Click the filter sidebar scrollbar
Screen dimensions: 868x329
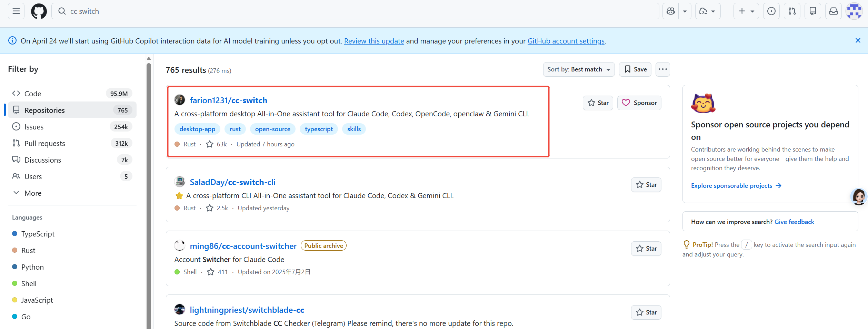[149, 196]
